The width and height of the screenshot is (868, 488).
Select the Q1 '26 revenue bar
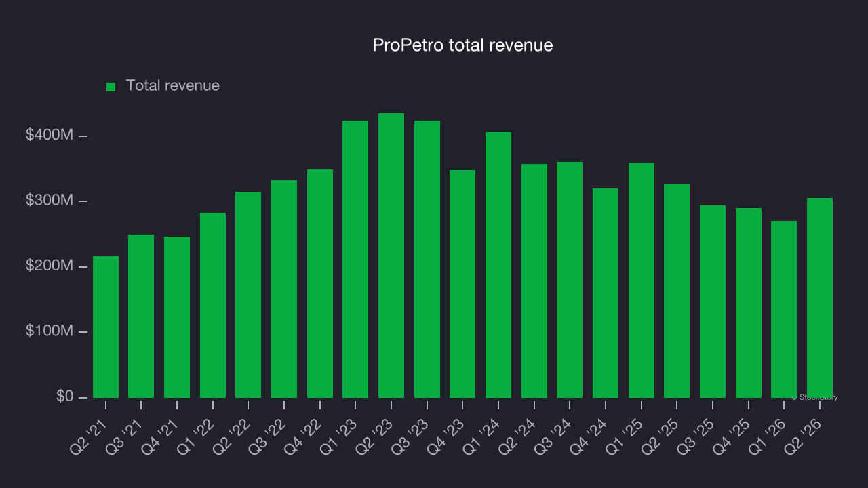coord(784,309)
